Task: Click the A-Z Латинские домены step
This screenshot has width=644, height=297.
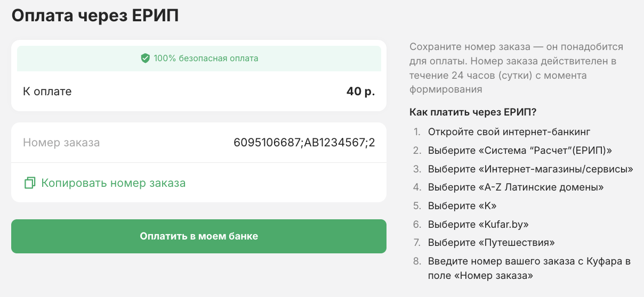Action: click(516, 187)
